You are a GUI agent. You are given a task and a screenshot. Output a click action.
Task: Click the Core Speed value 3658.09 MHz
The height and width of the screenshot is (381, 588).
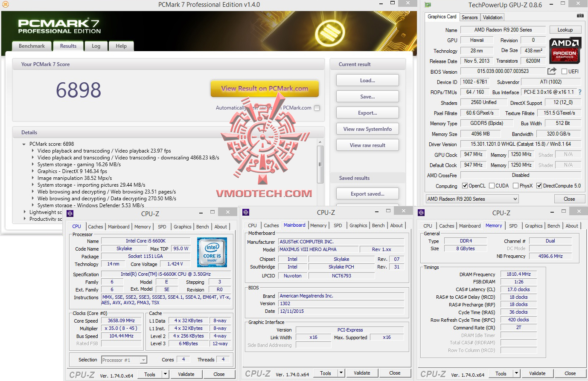tap(121, 320)
